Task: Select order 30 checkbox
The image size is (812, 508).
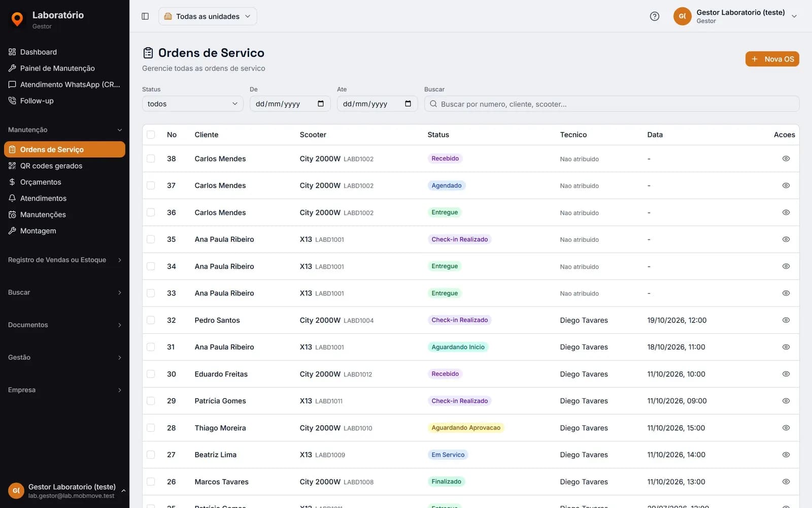Action: tap(151, 374)
